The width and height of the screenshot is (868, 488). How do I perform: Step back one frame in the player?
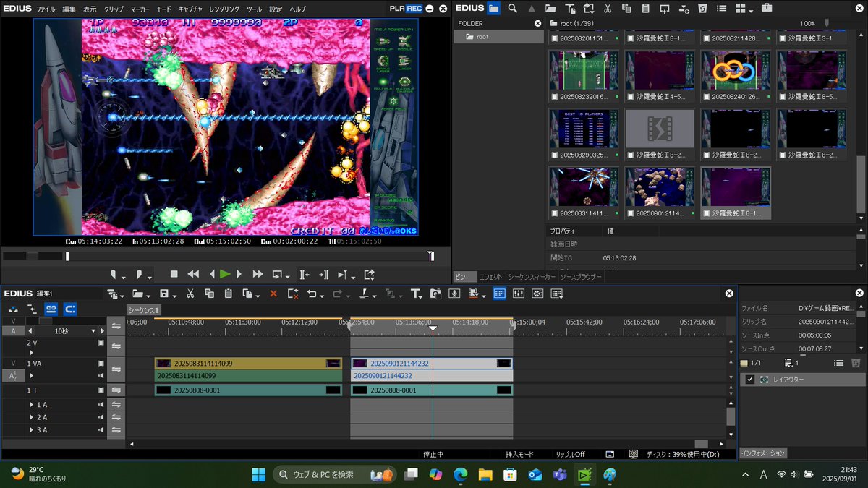point(211,275)
